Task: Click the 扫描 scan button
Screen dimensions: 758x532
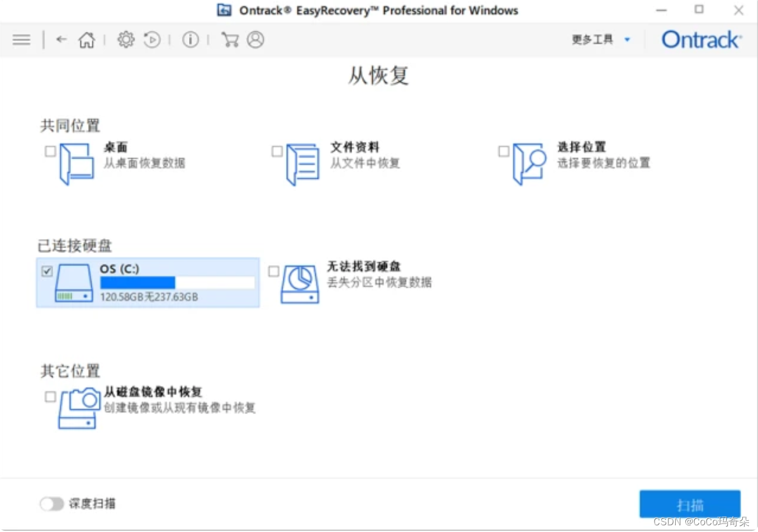Action: 690,505
